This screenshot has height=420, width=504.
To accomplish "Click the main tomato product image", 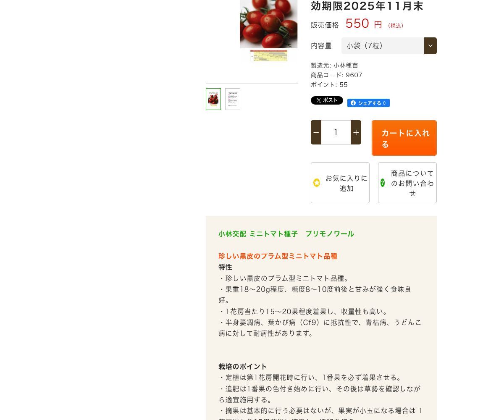I will click(x=269, y=24).
